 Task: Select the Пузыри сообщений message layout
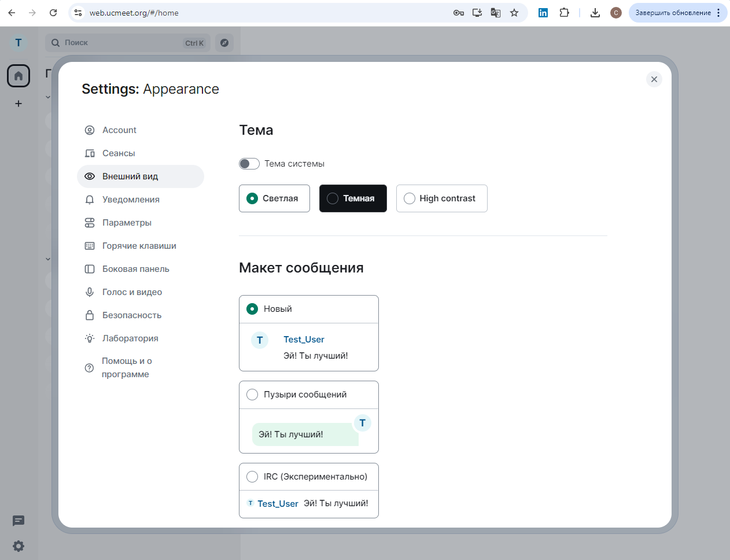click(252, 394)
